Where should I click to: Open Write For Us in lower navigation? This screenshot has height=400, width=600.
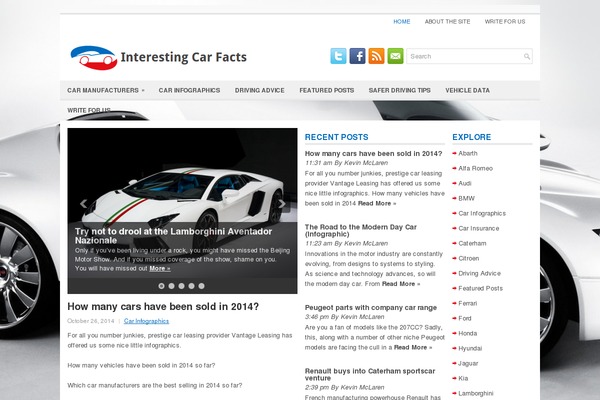[89, 110]
